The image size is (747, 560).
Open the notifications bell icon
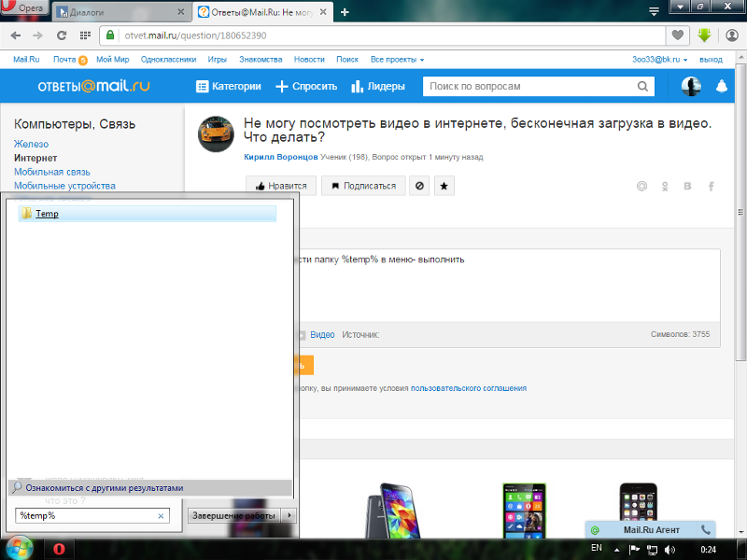[722, 86]
